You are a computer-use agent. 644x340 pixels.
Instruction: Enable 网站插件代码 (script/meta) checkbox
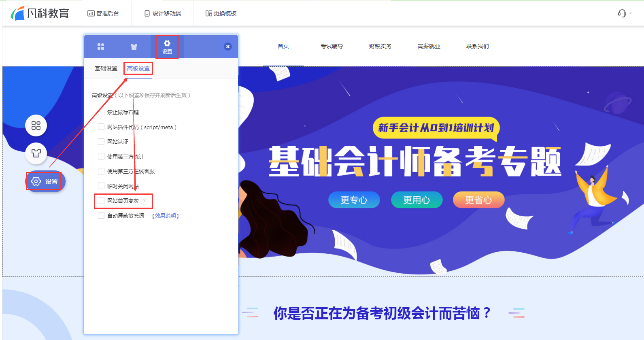101,127
